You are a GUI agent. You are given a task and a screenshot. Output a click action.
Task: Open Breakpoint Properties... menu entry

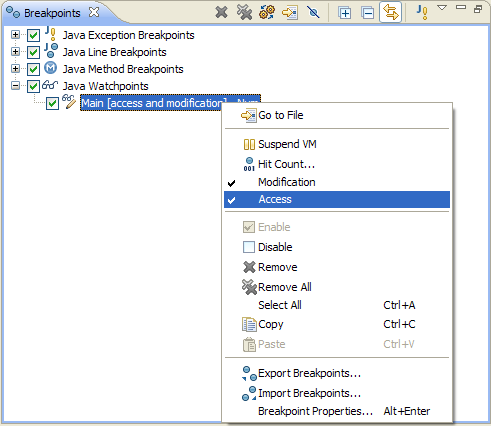[x=337, y=411]
